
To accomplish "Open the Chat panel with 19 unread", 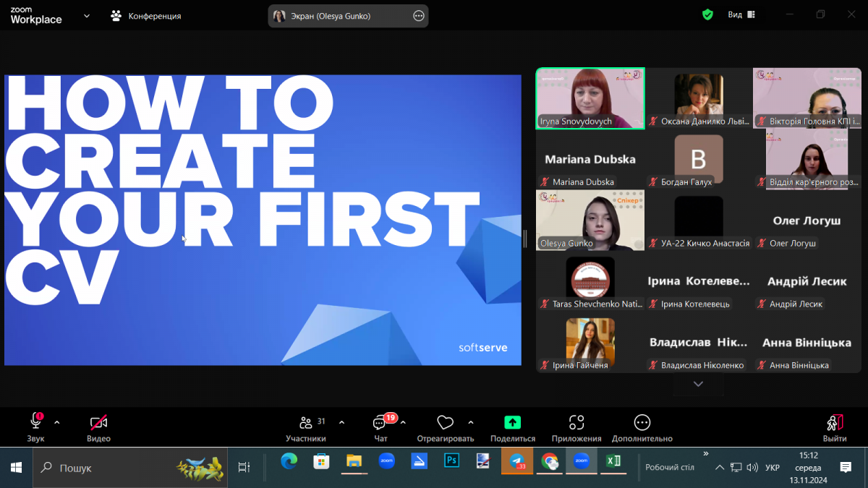I will (380, 423).
